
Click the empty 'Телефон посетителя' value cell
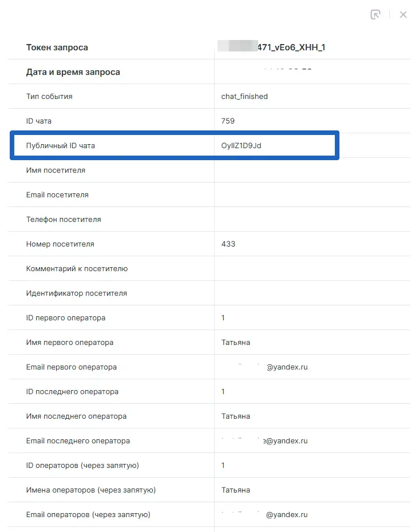(312, 219)
